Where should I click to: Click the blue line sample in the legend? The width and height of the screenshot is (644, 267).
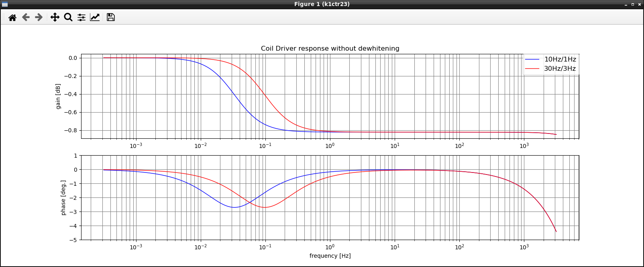[x=532, y=60]
